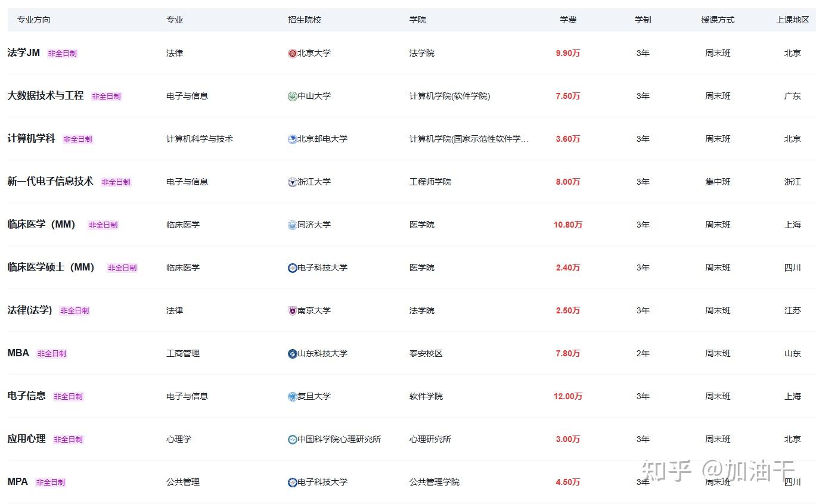
Task: Click 非全日制 tag beside 法学JM
Action: tap(63, 54)
